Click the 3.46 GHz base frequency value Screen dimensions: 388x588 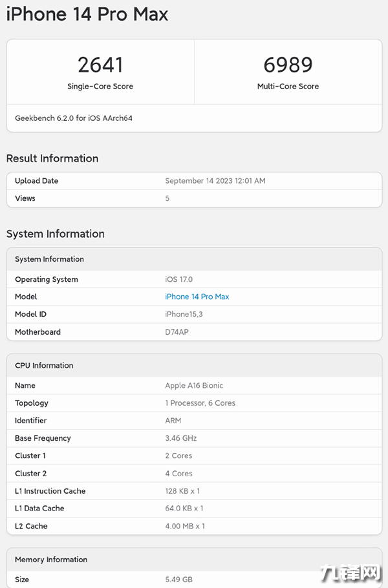pyautogui.click(x=180, y=438)
